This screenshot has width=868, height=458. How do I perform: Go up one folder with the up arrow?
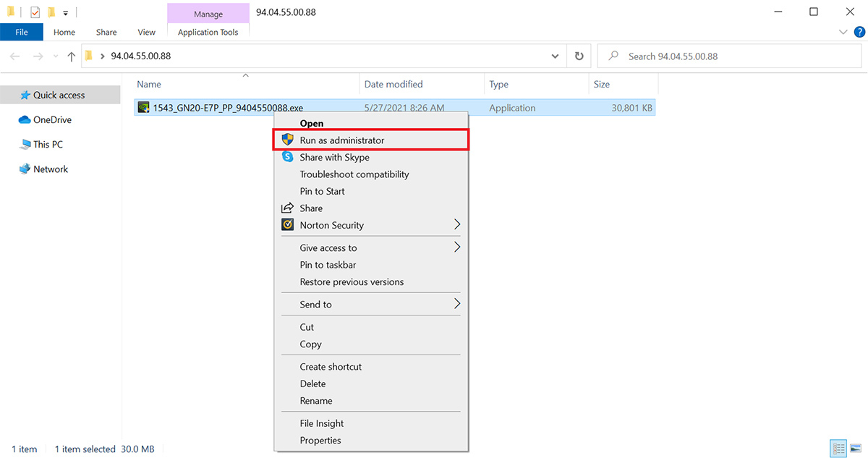71,56
